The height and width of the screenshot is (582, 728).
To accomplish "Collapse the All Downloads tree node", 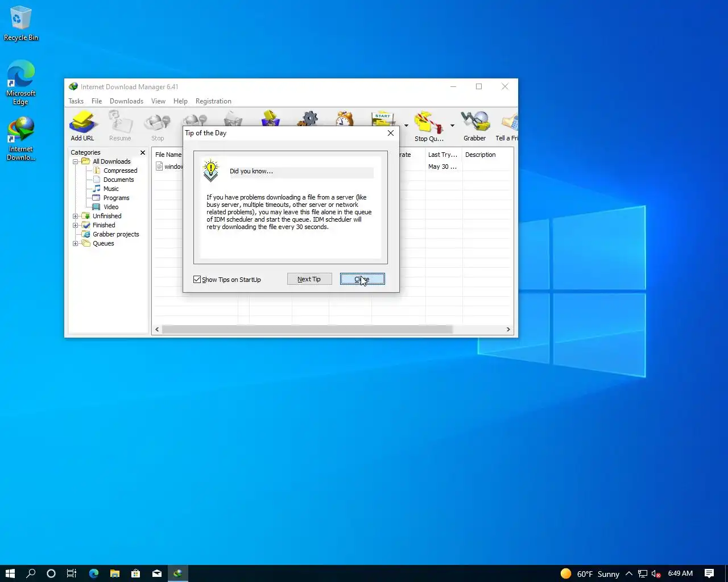I will coord(75,161).
